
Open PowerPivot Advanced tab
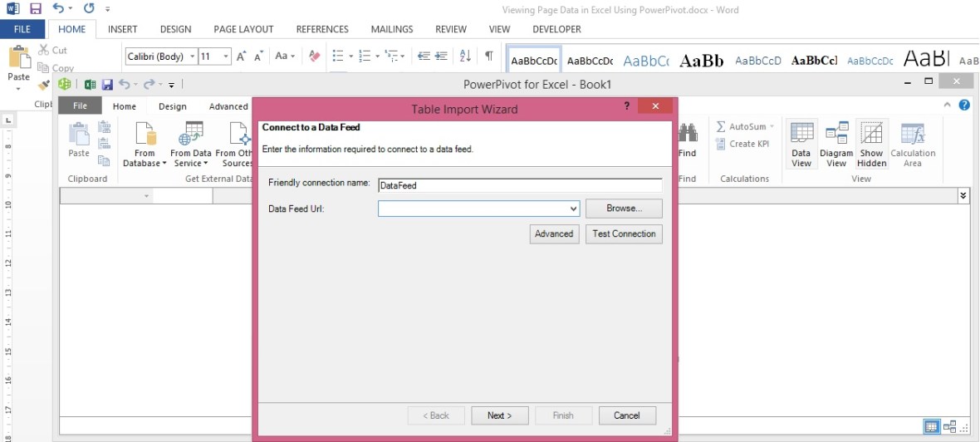click(x=228, y=106)
